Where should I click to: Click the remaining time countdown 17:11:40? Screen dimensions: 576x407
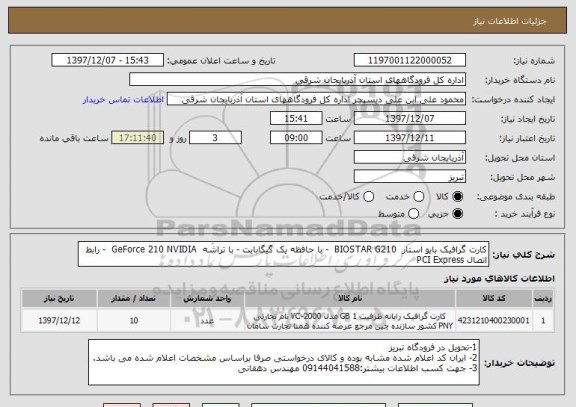[137, 138]
